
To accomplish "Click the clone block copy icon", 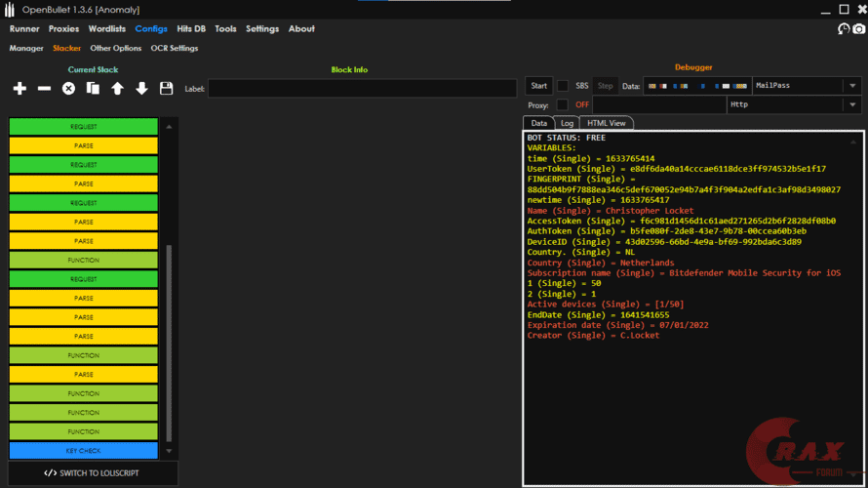I will [93, 89].
